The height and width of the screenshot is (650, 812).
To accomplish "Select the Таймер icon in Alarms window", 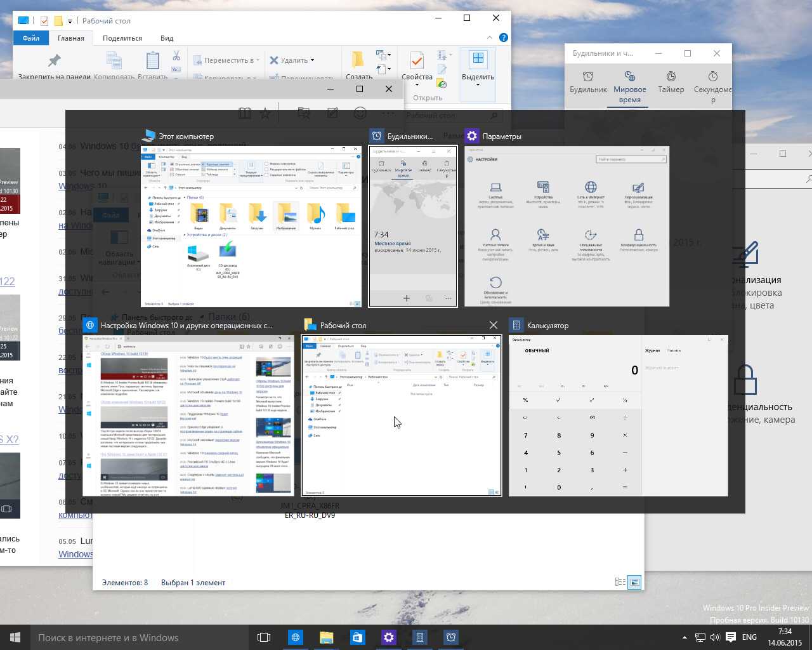I will [671, 76].
